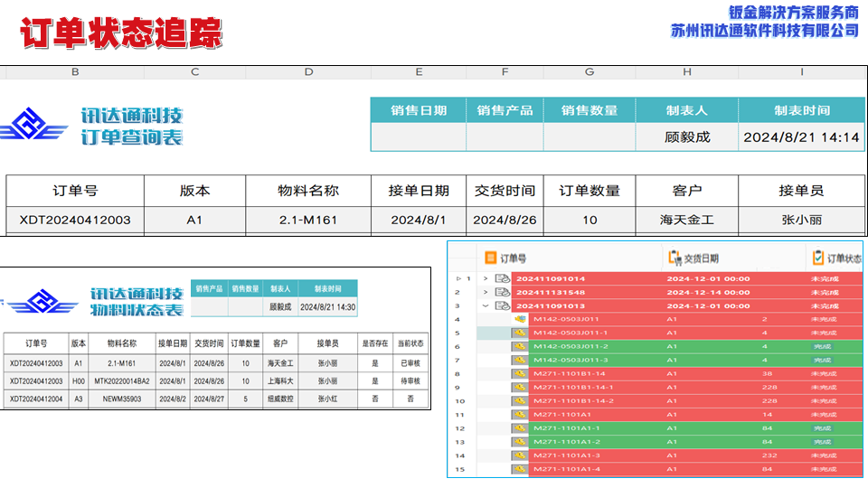The image size is (868, 488).
Task: Click the document icon beside order 202411131548
Action: click(502, 293)
